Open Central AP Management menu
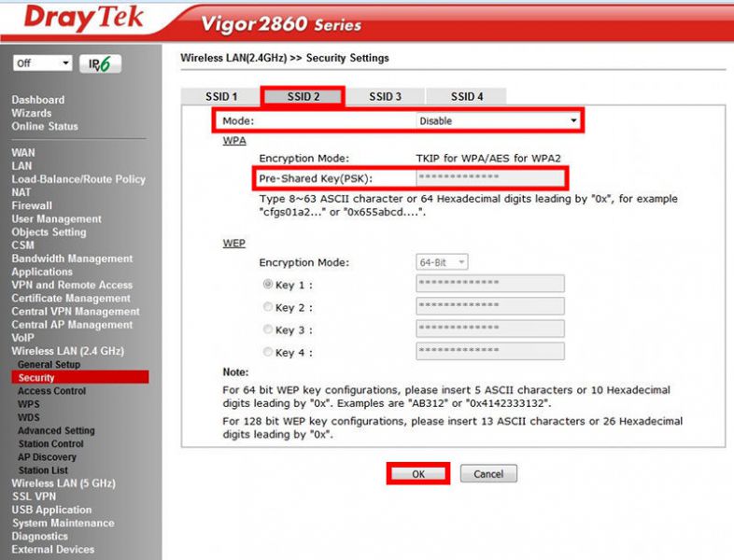 pyautogui.click(x=72, y=324)
